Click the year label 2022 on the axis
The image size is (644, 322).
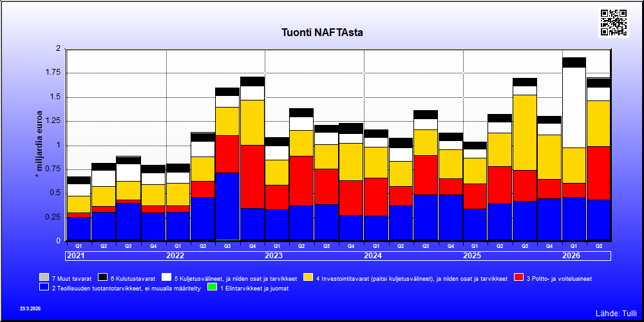[175, 256]
